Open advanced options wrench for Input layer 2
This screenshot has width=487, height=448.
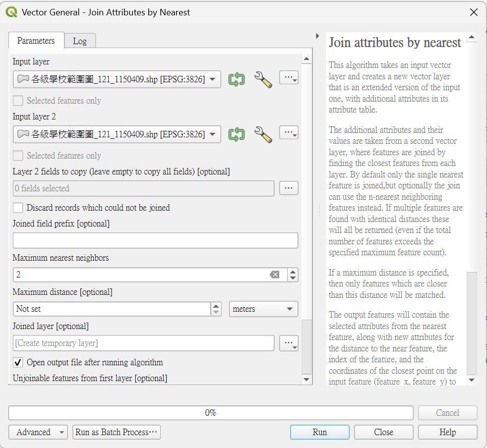(x=263, y=134)
